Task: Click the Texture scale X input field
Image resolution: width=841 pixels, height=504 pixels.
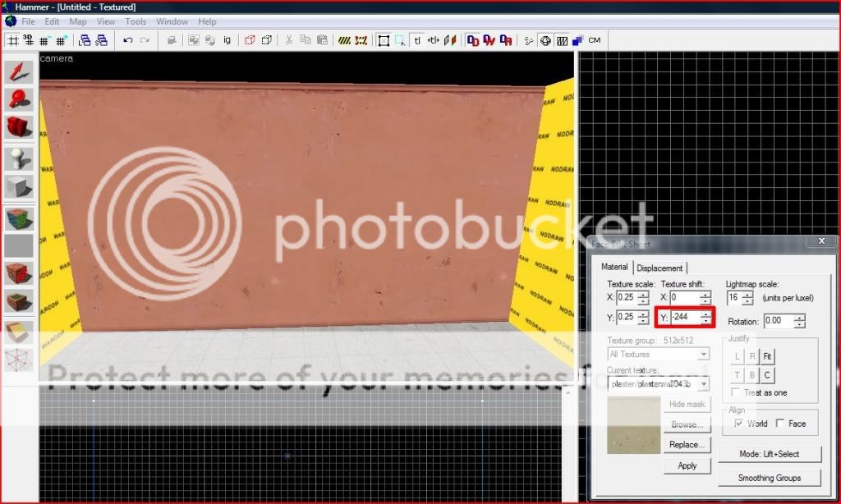Action: [627, 298]
